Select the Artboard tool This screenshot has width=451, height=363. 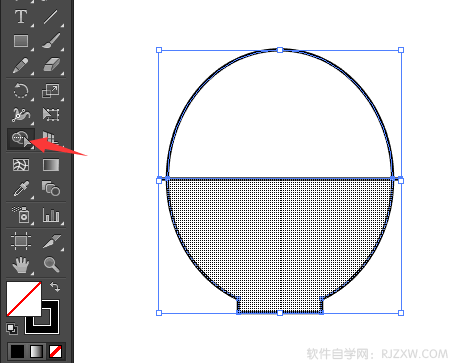[21, 241]
